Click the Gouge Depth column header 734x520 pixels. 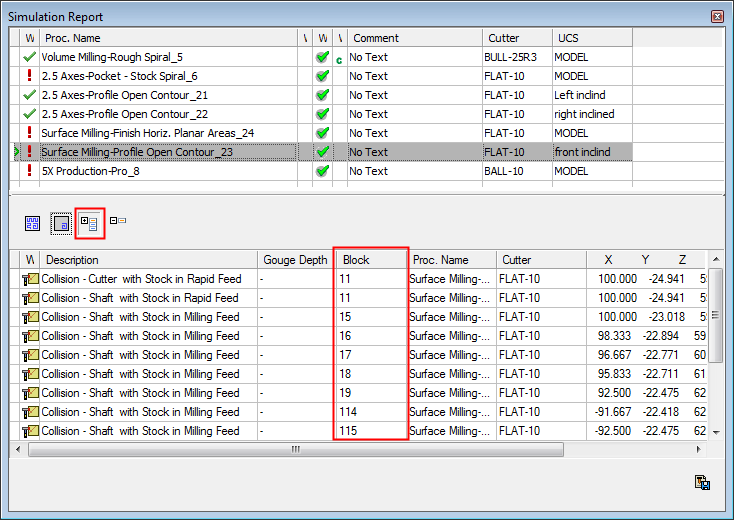tap(295, 260)
